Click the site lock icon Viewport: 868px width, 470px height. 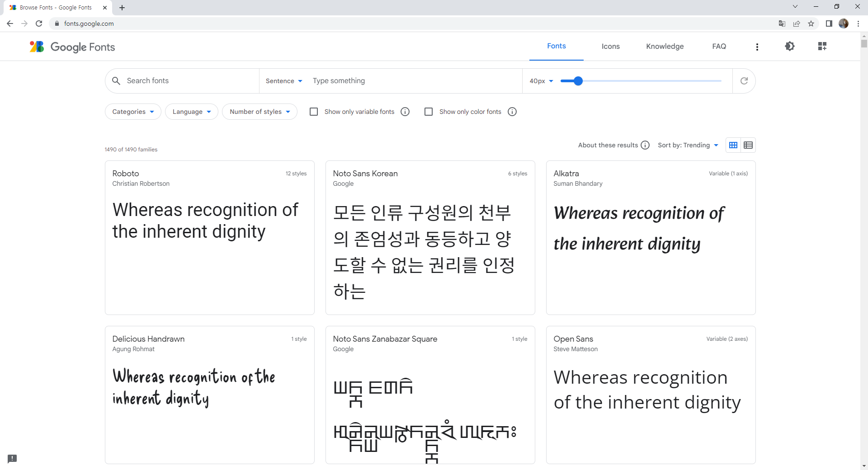coord(57,23)
